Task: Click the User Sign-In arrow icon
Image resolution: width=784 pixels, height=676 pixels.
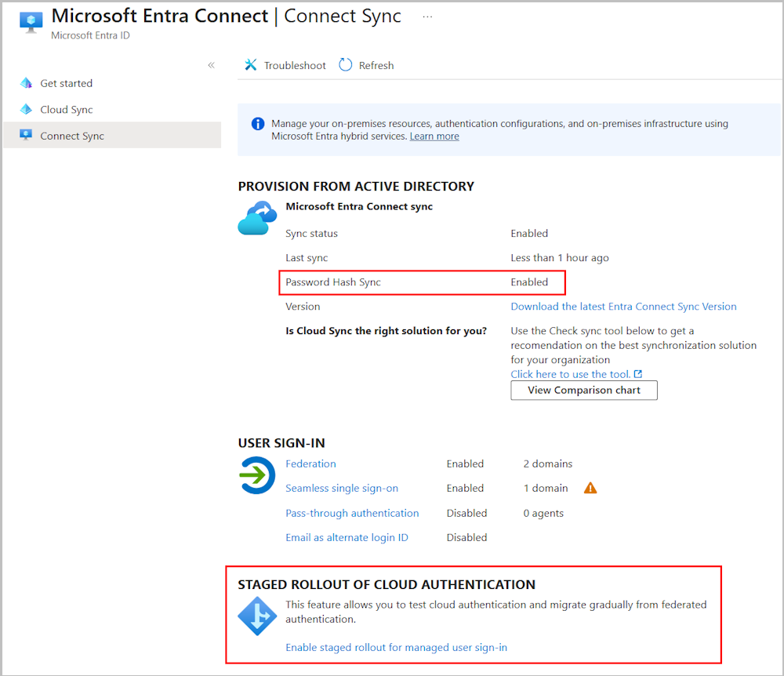Action: pyautogui.click(x=257, y=475)
